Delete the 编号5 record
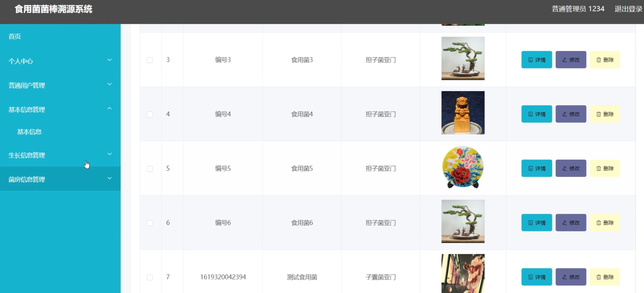The width and height of the screenshot is (644, 293). click(x=605, y=168)
